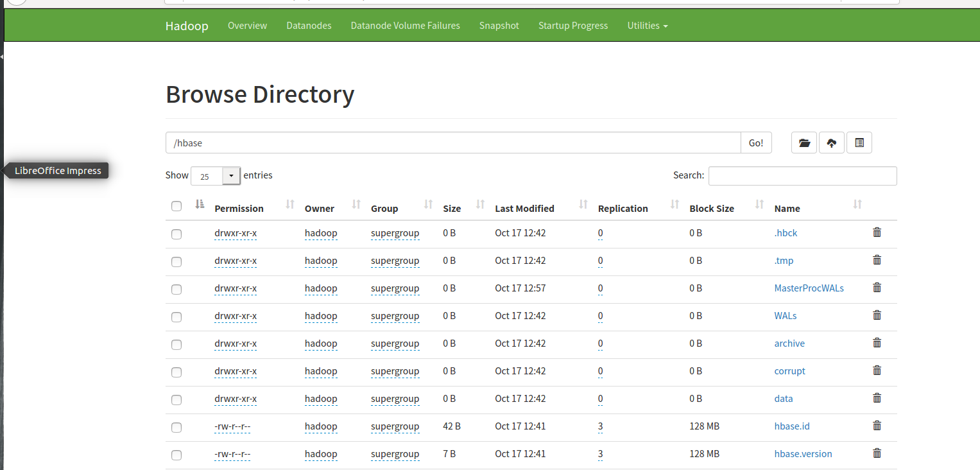Image resolution: width=980 pixels, height=470 pixels.
Task: Go to the Datanodes page
Action: 309,26
